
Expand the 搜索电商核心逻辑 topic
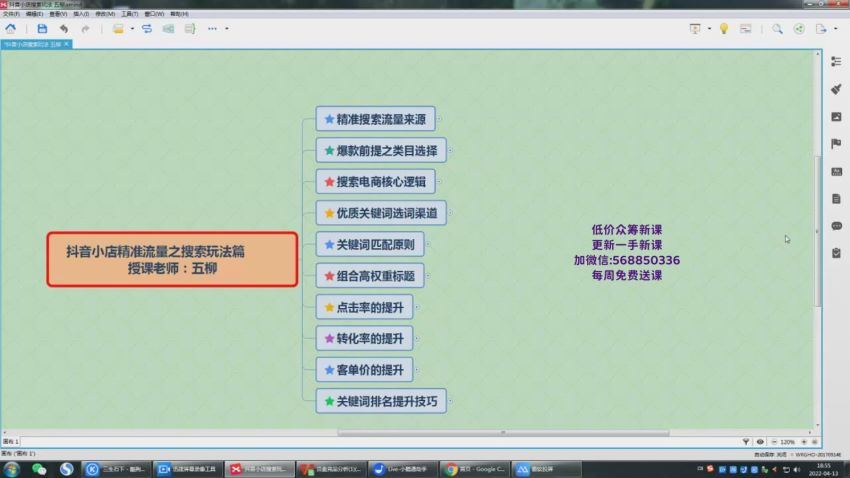[439, 182]
